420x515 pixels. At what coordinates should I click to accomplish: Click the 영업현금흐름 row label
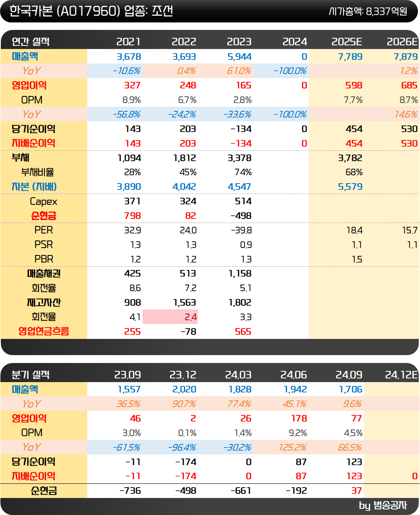[44, 331]
